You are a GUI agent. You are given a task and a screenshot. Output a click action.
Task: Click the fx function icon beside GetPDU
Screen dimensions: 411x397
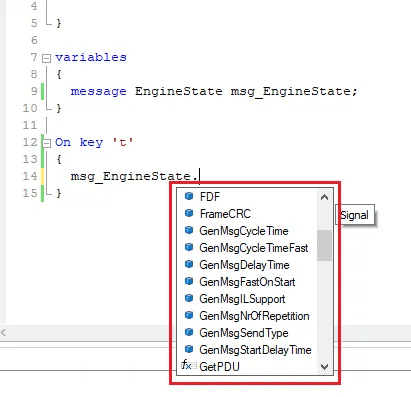point(188,365)
